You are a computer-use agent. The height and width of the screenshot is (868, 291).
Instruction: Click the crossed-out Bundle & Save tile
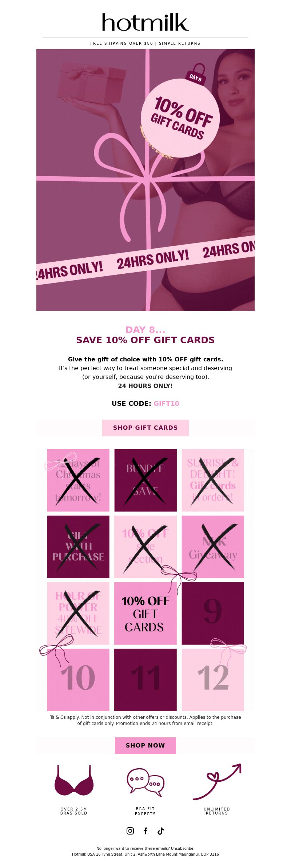click(145, 480)
